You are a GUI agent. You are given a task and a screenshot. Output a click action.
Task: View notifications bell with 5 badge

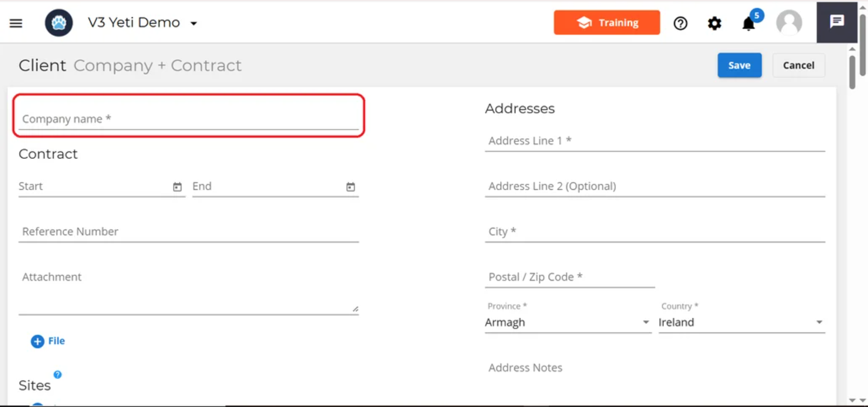[x=749, y=23]
